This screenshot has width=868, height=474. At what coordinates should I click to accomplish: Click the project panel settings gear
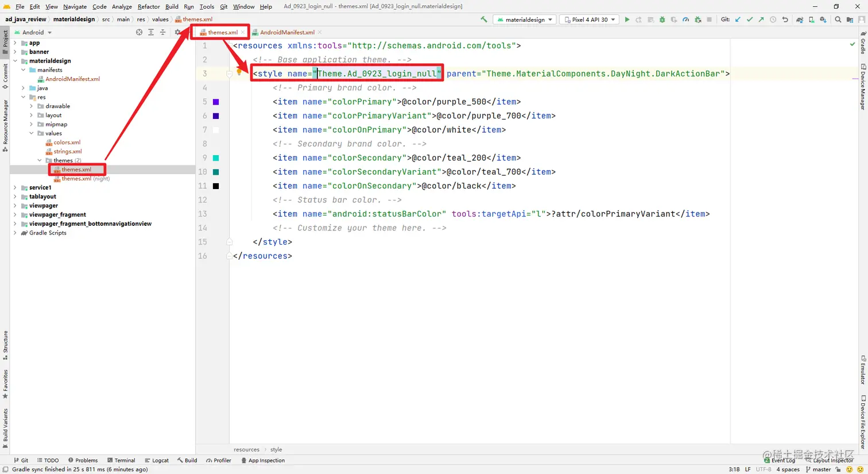point(177,32)
